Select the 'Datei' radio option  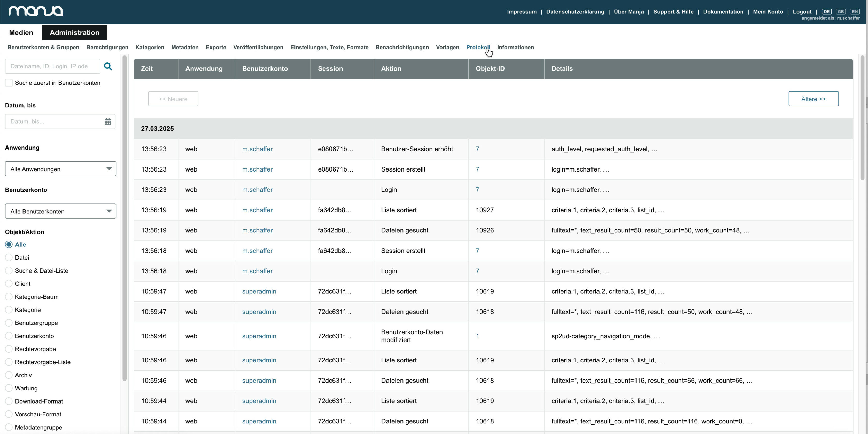coord(9,258)
